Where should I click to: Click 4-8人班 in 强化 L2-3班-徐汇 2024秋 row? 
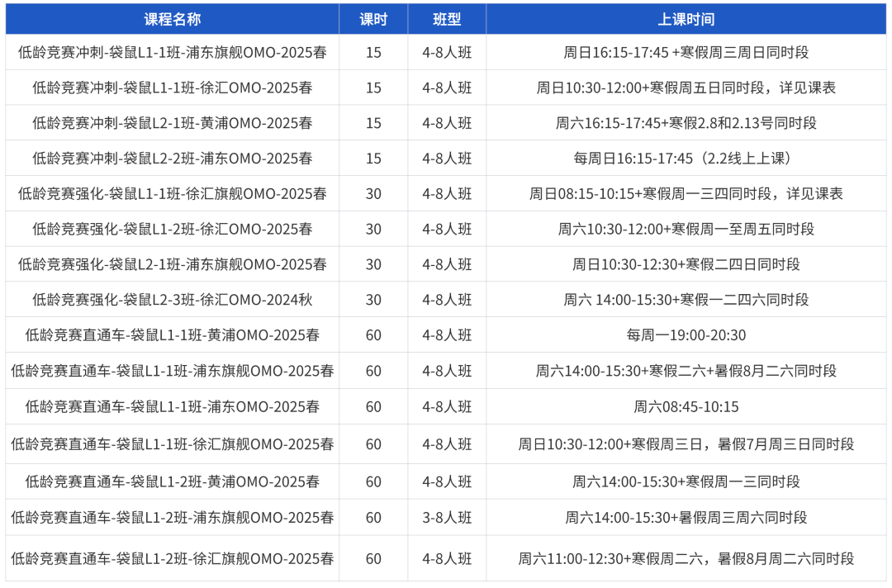(447, 299)
